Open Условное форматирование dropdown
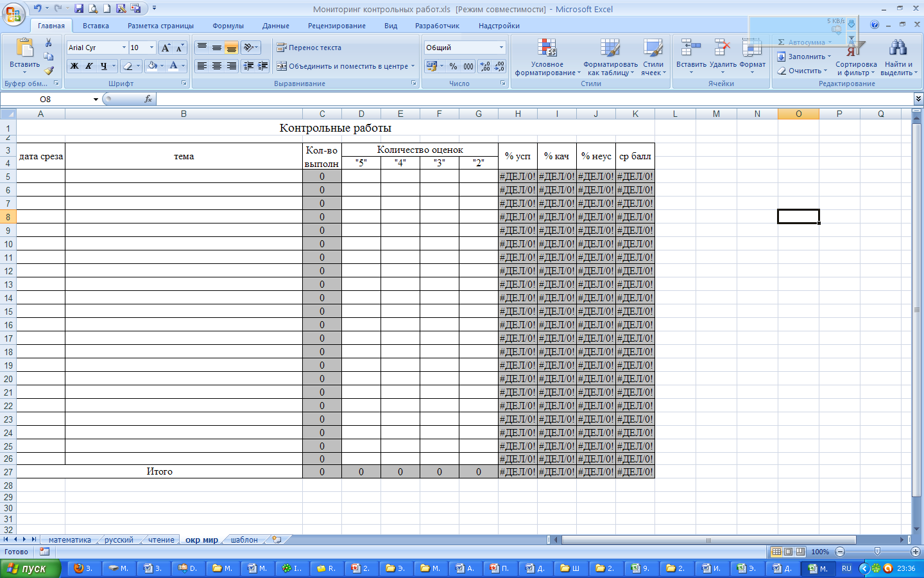 pyautogui.click(x=547, y=58)
